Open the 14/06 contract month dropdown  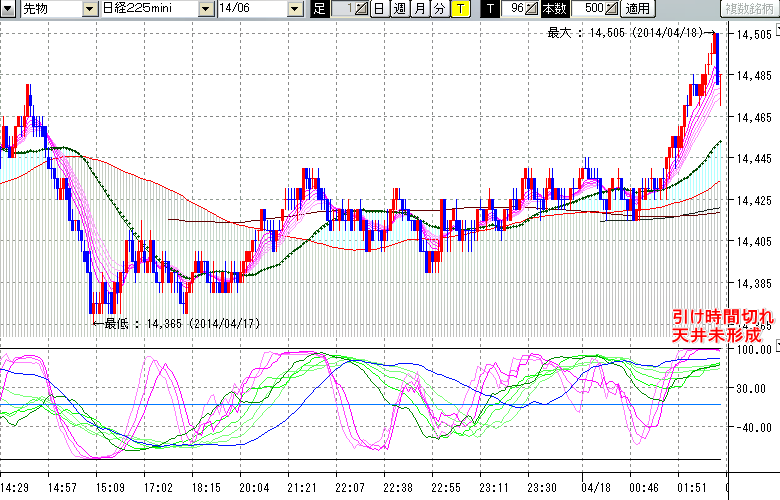tap(294, 9)
